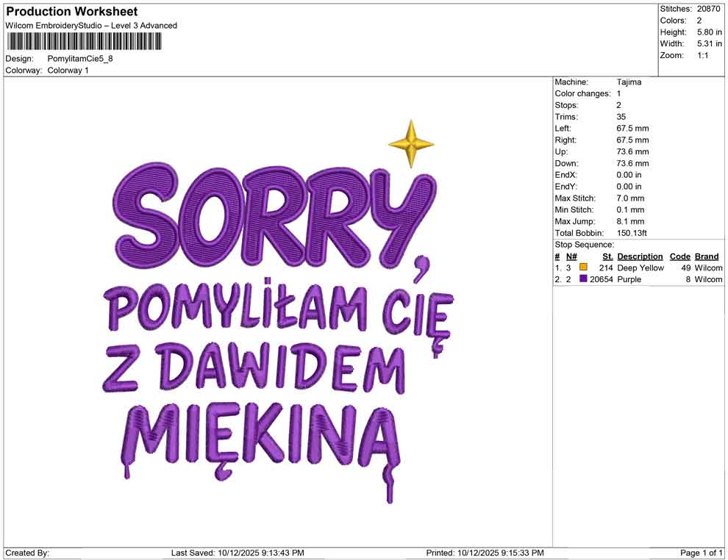This screenshot has height=560, width=728.
Task: Click the barcode under the Wilcom header
Action: (84, 42)
